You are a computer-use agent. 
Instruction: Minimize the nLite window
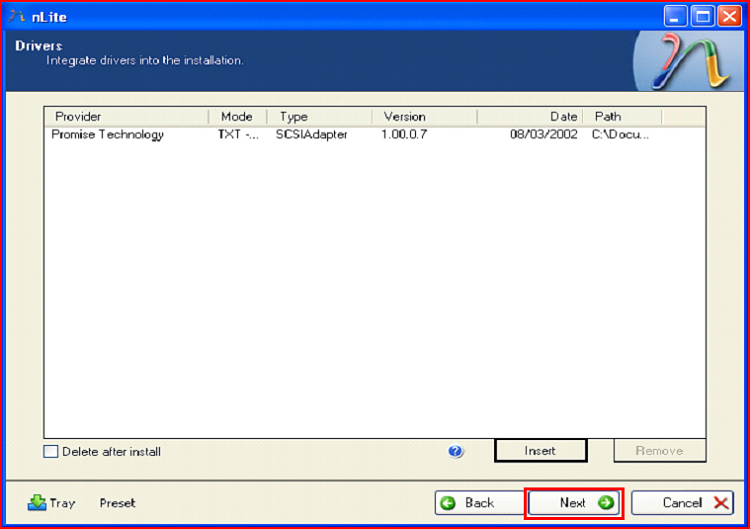click(675, 17)
